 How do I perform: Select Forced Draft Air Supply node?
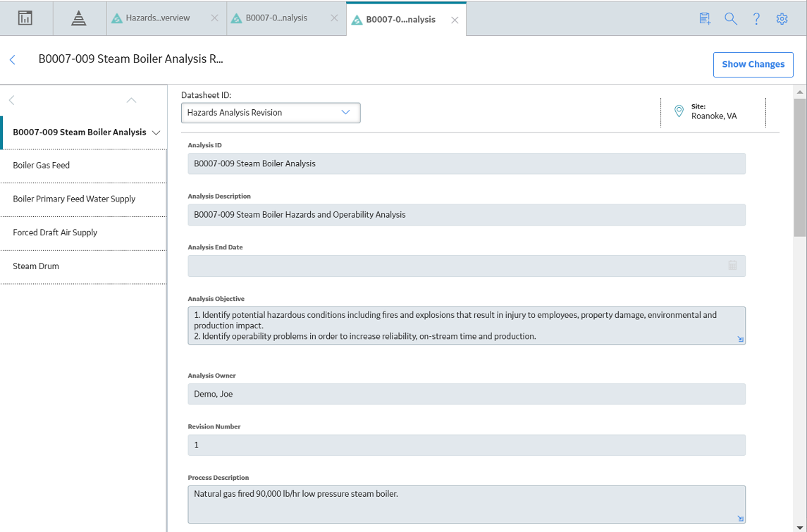pyautogui.click(x=83, y=233)
